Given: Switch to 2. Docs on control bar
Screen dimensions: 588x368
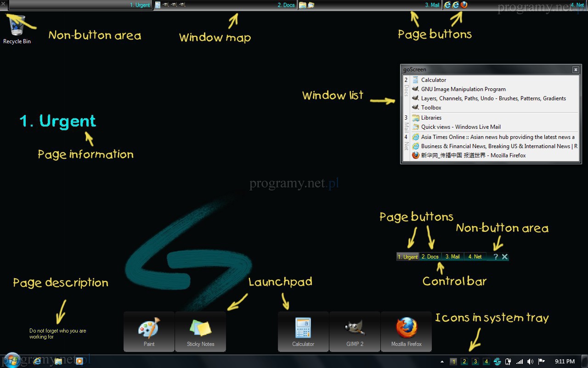Looking at the screenshot, I should [430, 257].
